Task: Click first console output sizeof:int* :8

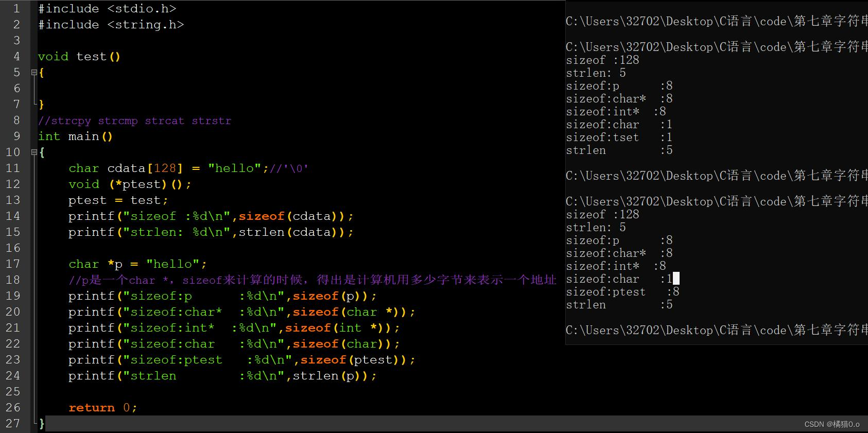Action: click(616, 112)
